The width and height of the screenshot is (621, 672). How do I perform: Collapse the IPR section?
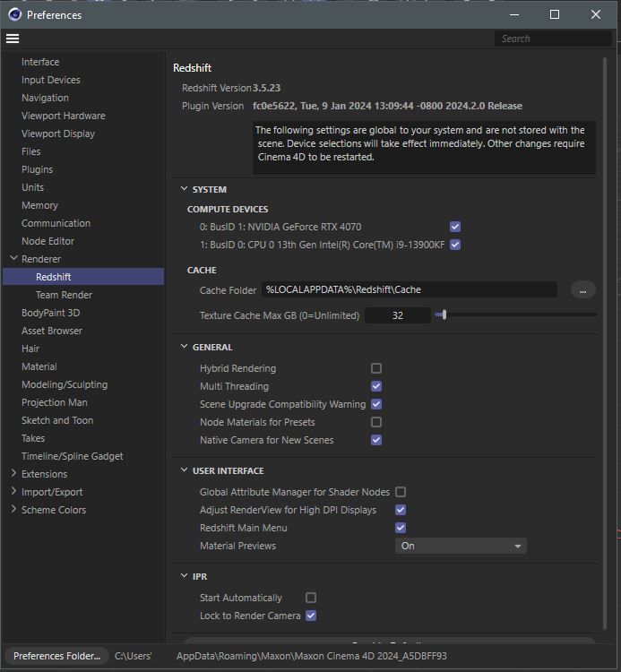tap(184, 576)
